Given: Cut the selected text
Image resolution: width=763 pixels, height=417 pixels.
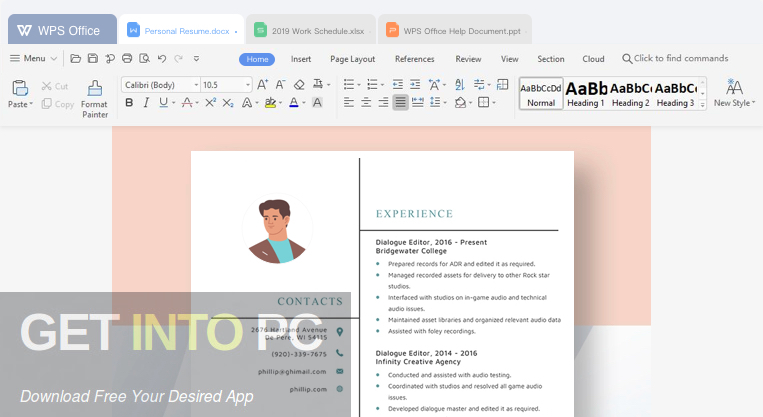Looking at the screenshot, I should (54, 86).
